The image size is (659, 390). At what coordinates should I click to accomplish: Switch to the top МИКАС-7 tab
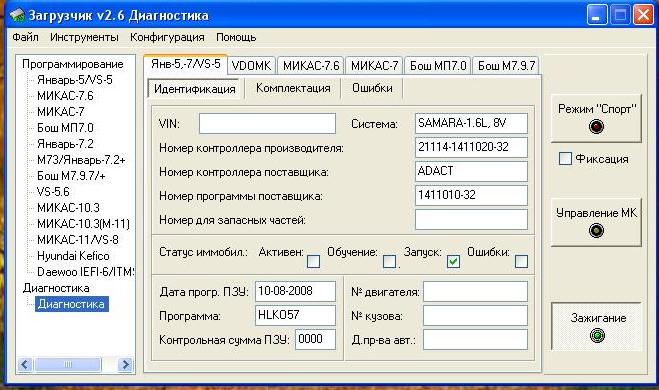tap(374, 66)
